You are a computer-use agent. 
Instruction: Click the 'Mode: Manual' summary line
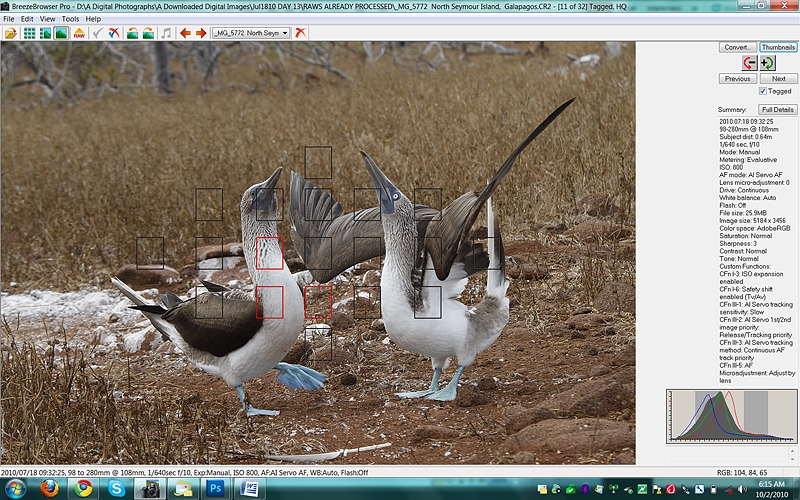tap(740, 152)
